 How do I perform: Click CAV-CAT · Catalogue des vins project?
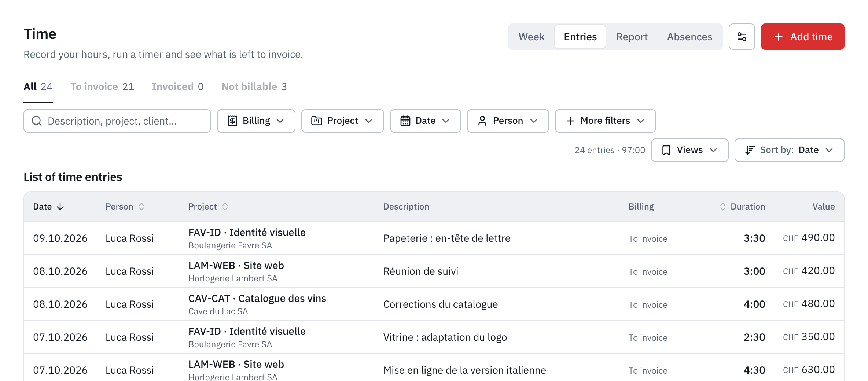pyautogui.click(x=257, y=299)
